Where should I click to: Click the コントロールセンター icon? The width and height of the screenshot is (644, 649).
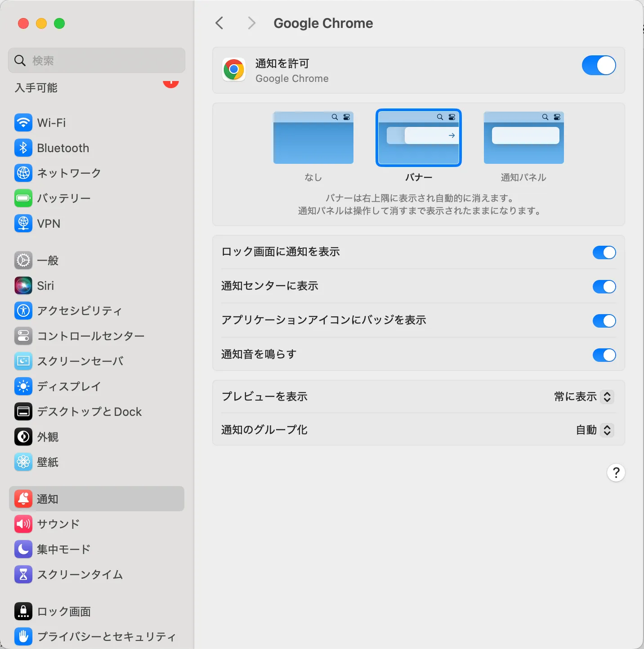tap(23, 336)
